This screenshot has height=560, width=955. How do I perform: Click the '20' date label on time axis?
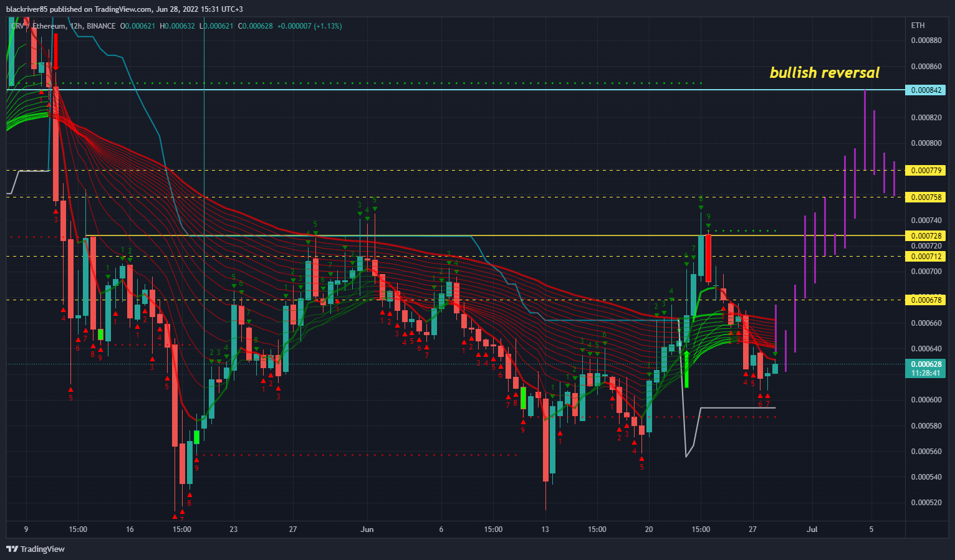pyautogui.click(x=649, y=529)
